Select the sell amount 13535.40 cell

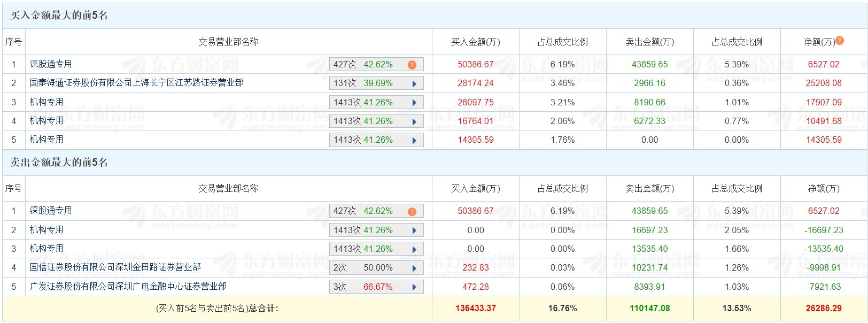point(650,249)
